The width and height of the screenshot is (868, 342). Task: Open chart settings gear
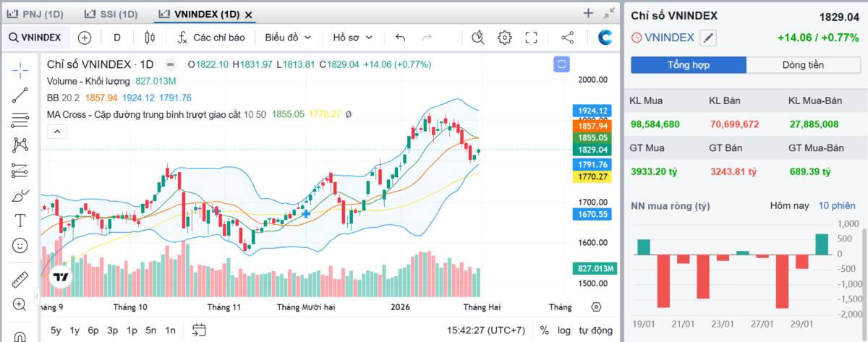(x=504, y=38)
